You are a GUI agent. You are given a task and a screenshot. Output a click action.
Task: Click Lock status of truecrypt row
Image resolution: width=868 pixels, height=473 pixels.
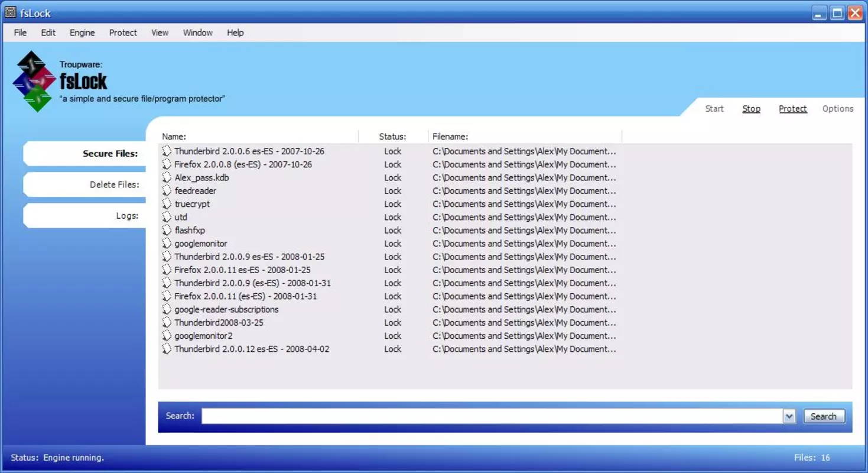[393, 204]
